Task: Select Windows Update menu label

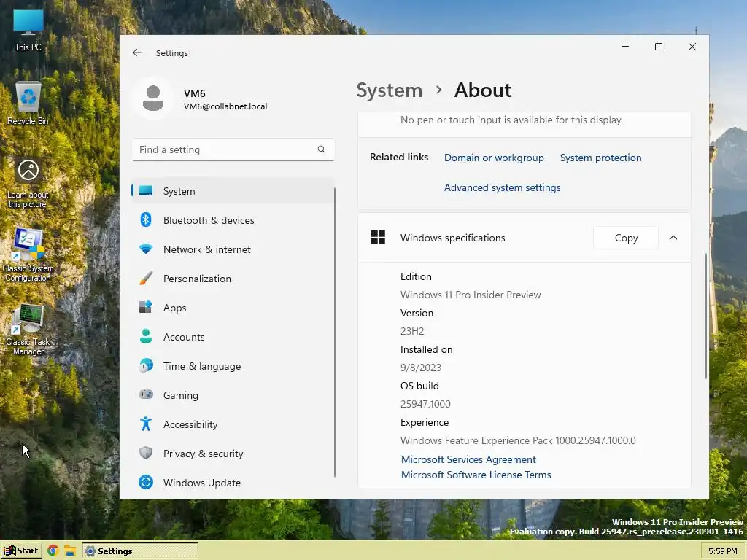Action: (202, 483)
